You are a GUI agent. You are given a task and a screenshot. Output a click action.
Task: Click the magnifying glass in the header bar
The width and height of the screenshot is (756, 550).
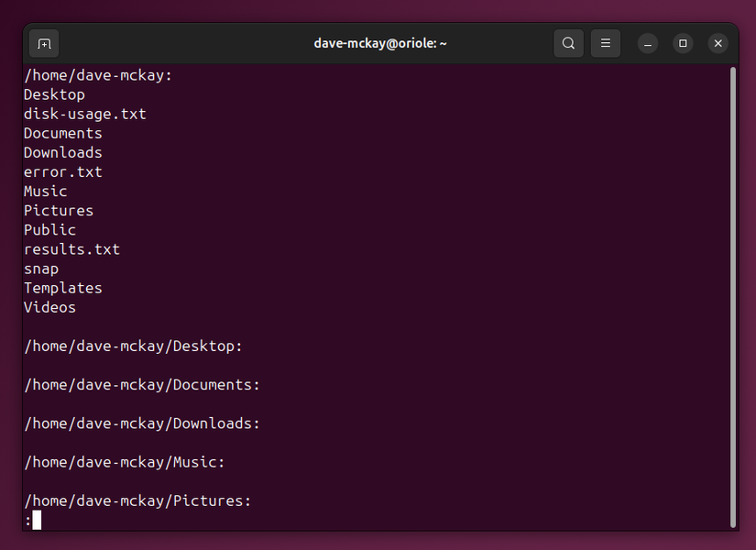coord(568,43)
